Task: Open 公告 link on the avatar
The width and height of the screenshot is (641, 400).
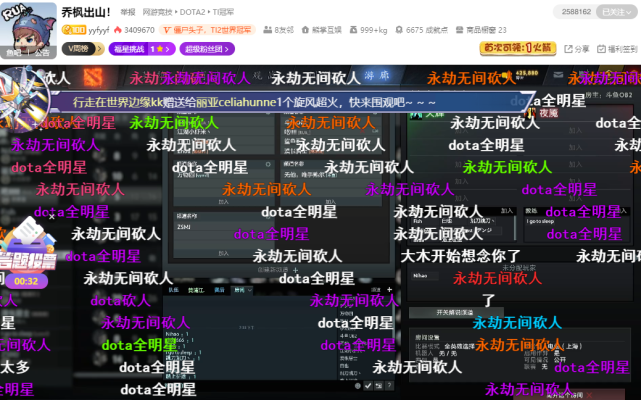Action: click(42, 53)
